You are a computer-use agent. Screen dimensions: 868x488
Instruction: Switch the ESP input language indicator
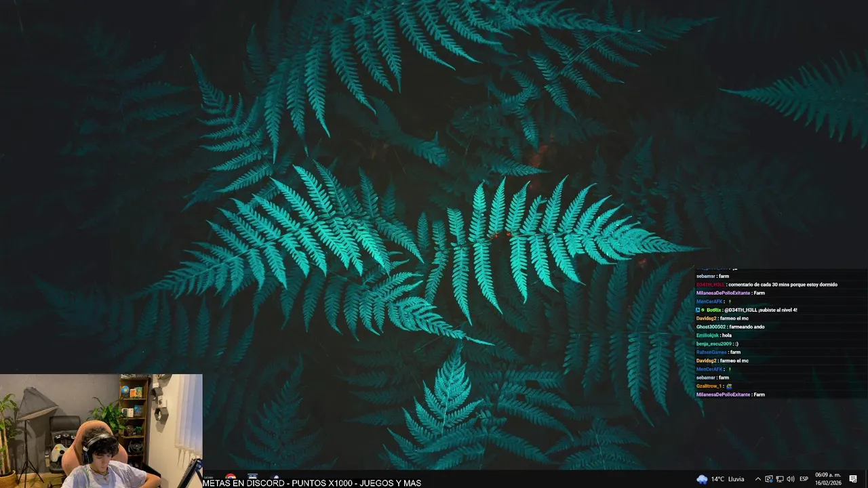804,479
